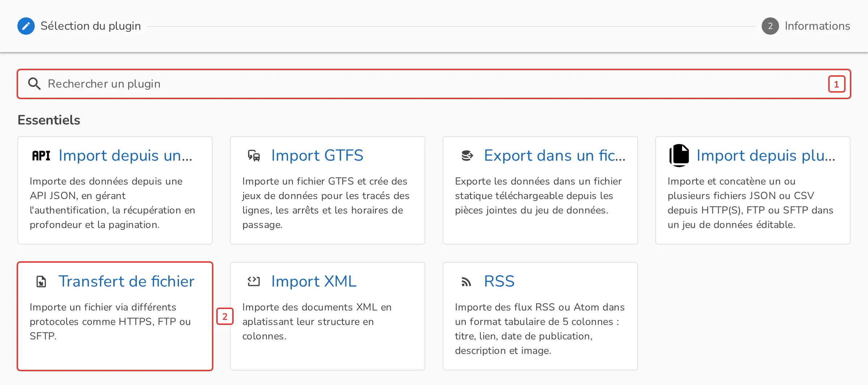Open the 'Import depuis un...' plugin title

click(x=125, y=156)
